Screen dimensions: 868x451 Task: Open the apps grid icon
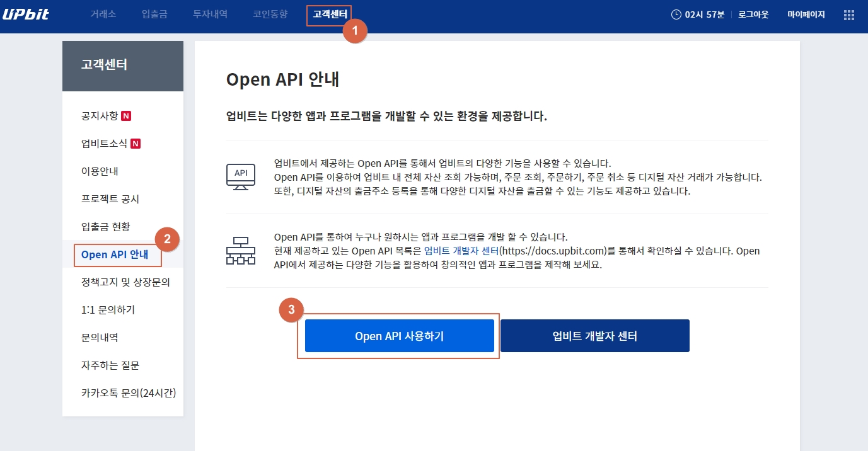pyautogui.click(x=848, y=14)
